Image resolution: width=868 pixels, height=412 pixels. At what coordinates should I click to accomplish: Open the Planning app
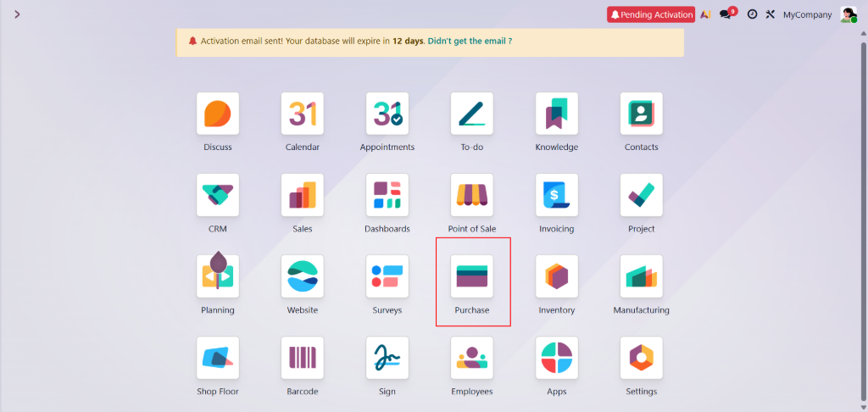click(218, 277)
